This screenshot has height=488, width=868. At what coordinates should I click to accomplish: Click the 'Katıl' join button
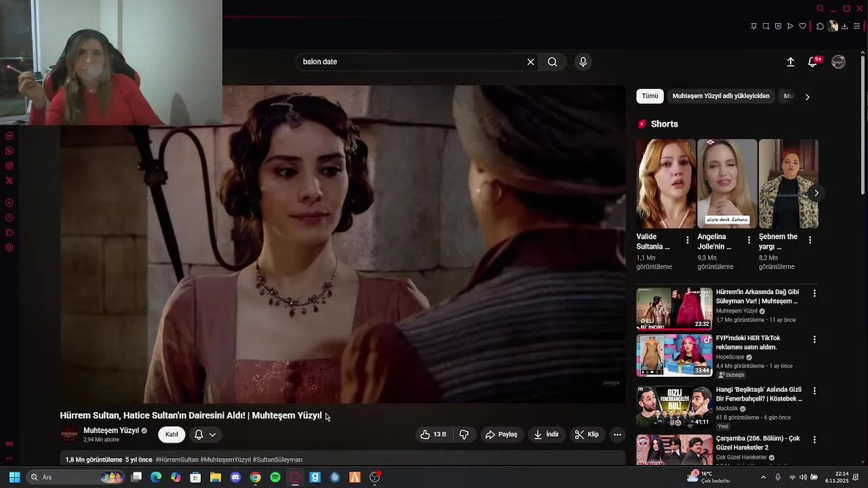[172, 434]
